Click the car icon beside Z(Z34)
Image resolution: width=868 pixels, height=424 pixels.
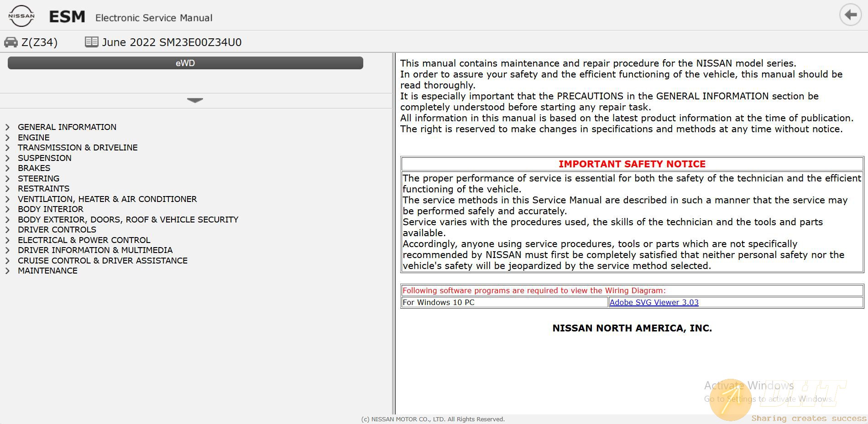(x=10, y=42)
